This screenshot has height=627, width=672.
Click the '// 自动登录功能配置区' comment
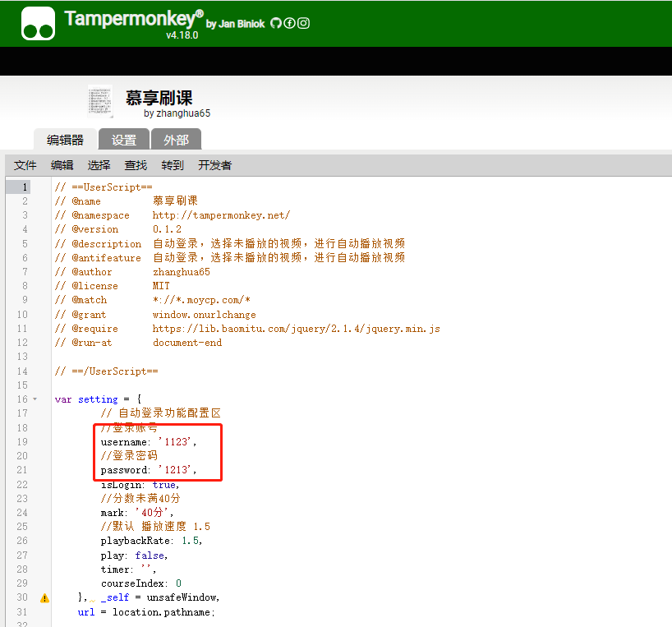pyautogui.click(x=161, y=413)
